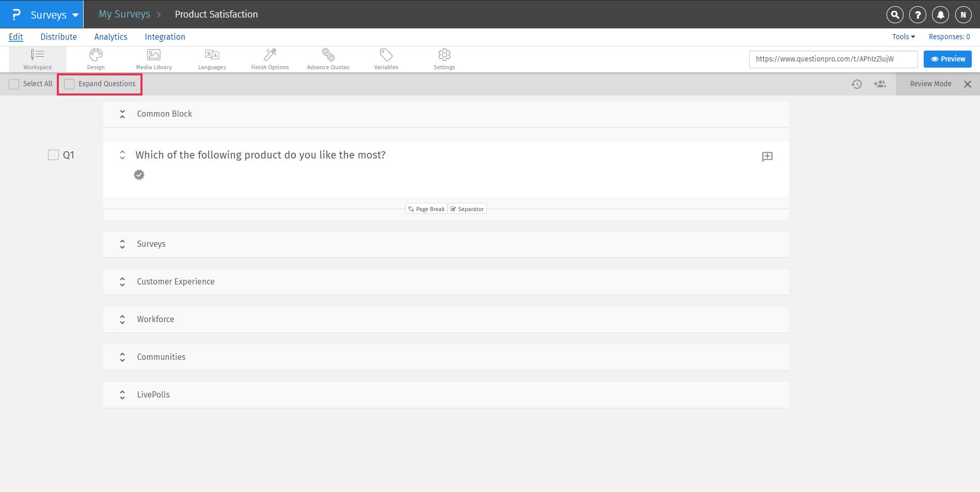The image size is (980, 492).
Task: Click the add collaborator people icon
Action: (x=880, y=84)
